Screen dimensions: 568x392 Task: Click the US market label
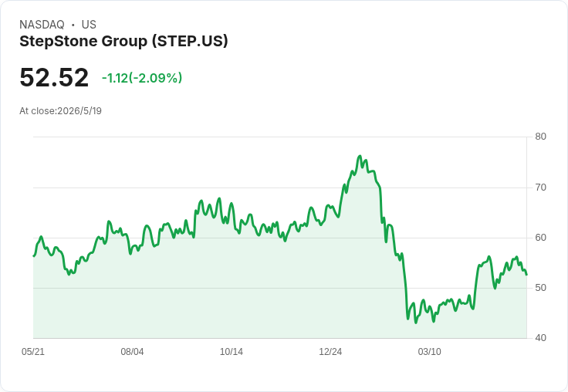pos(89,25)
